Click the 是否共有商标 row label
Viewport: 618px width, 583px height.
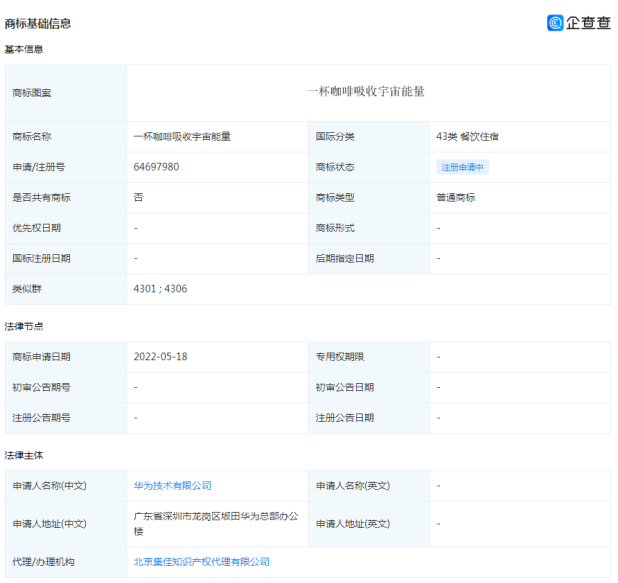click(x=41, y=197)
